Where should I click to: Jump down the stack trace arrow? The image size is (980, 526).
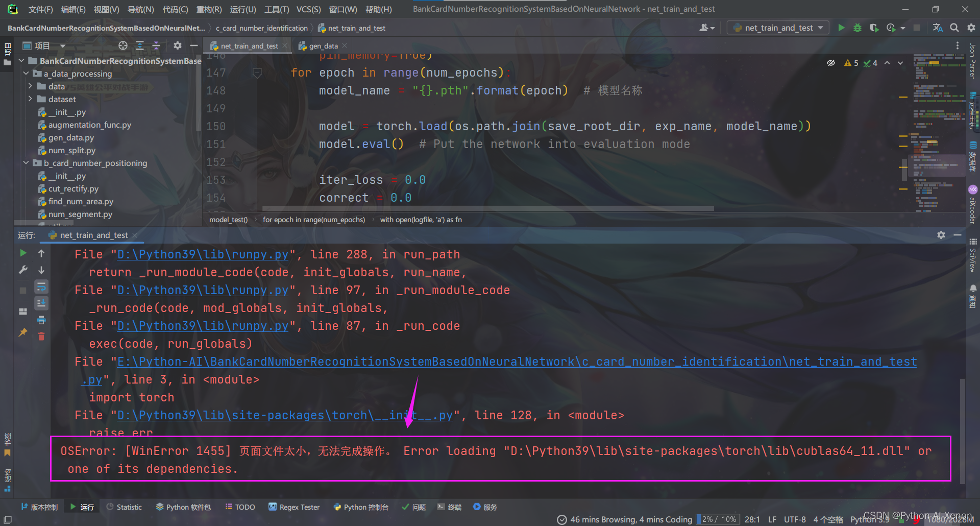41,270
